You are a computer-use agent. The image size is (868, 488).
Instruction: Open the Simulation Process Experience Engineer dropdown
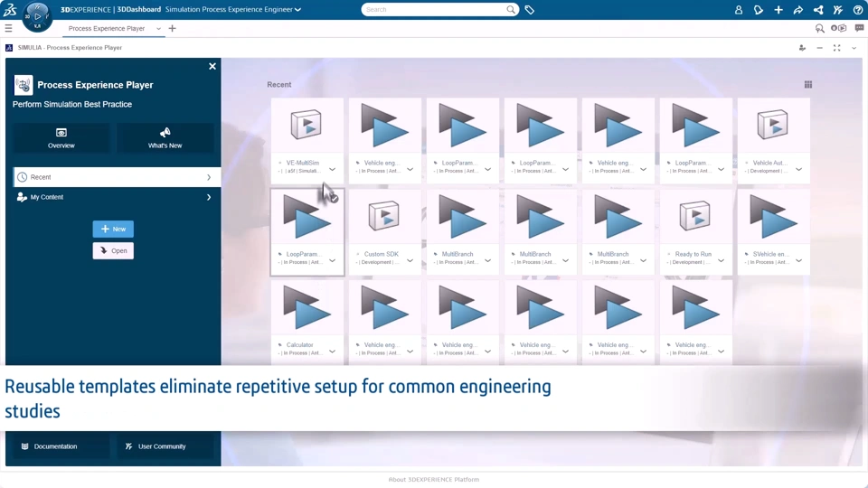click(233, 9)
